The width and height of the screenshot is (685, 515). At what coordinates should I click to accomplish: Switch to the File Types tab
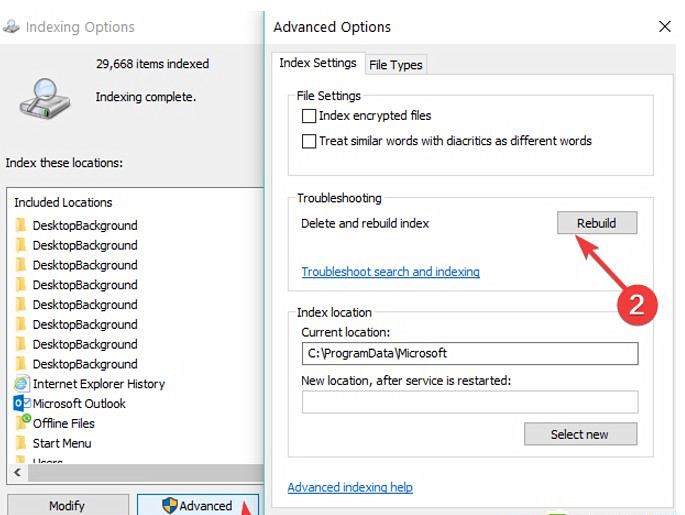click(x=395, y=65)
